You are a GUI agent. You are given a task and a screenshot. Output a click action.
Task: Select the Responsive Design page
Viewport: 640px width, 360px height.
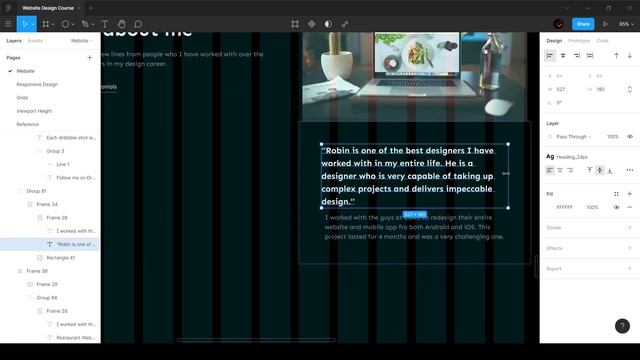[37, 84]
